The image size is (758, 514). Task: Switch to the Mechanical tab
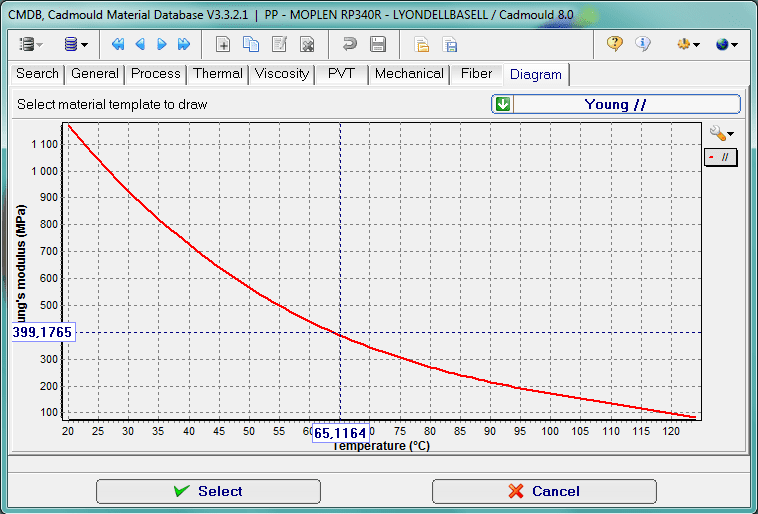click(x=409, y=73)
